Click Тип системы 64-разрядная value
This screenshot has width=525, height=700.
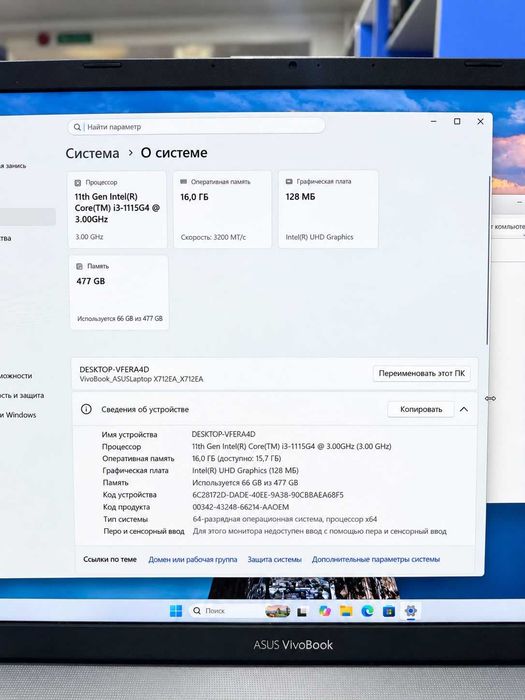[285, 519]
